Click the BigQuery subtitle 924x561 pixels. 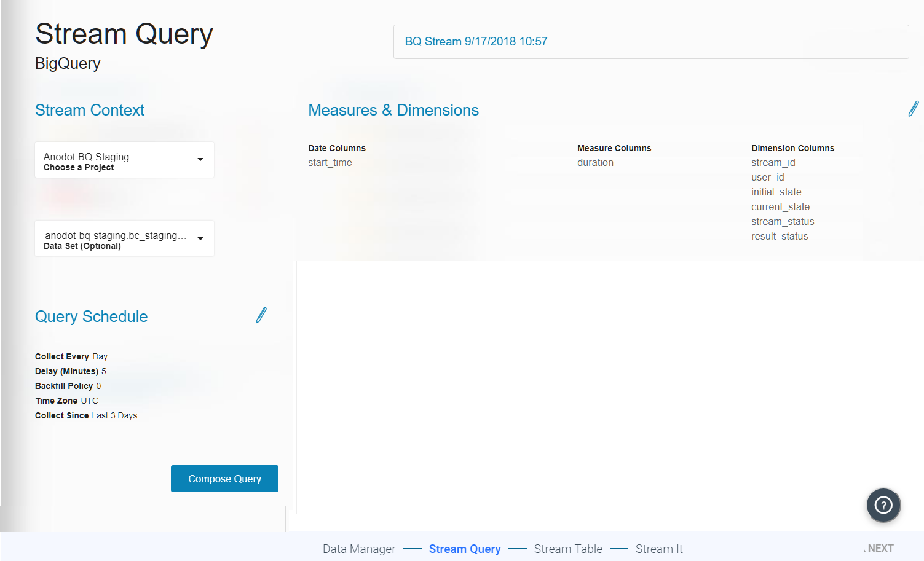(68, 63)
